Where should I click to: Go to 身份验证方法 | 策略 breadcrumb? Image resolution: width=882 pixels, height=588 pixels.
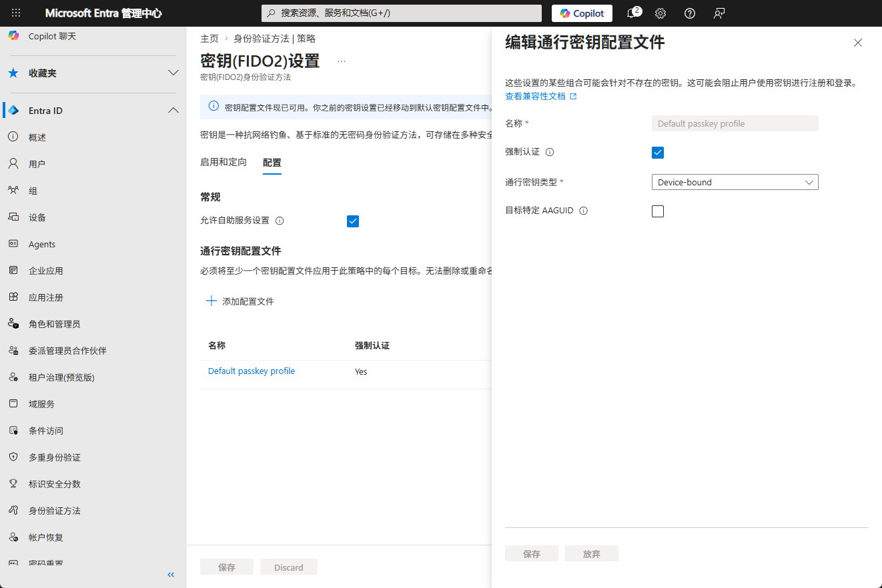coord(275,39)
